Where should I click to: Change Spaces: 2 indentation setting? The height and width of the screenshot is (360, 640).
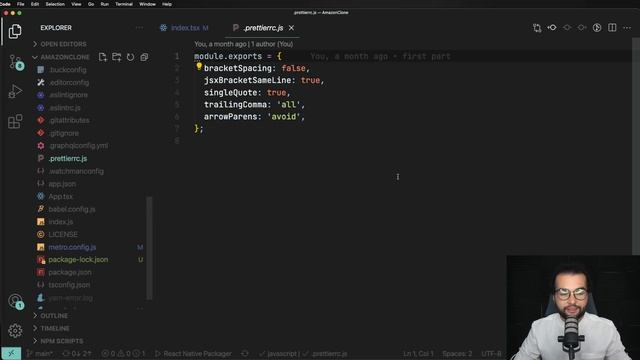457,354
